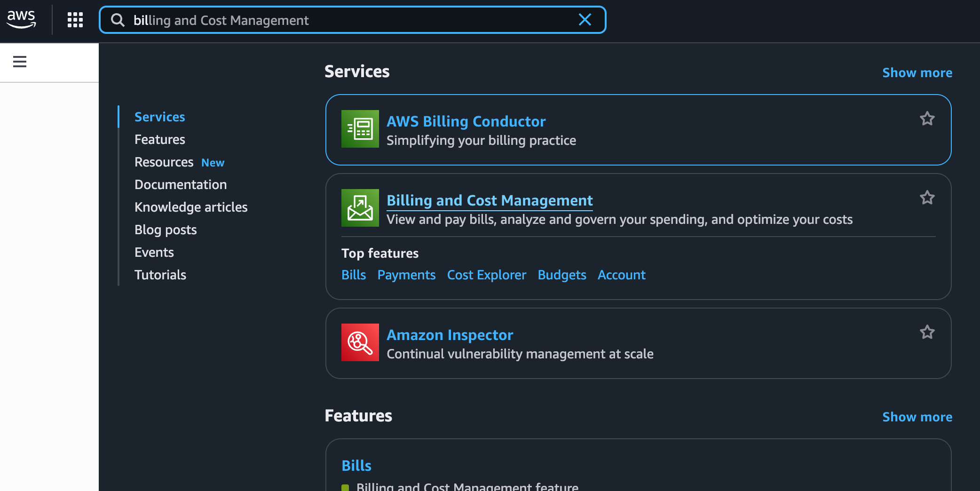
Task: Open the Bills feature result heading
Action: [x=356, y=466]
